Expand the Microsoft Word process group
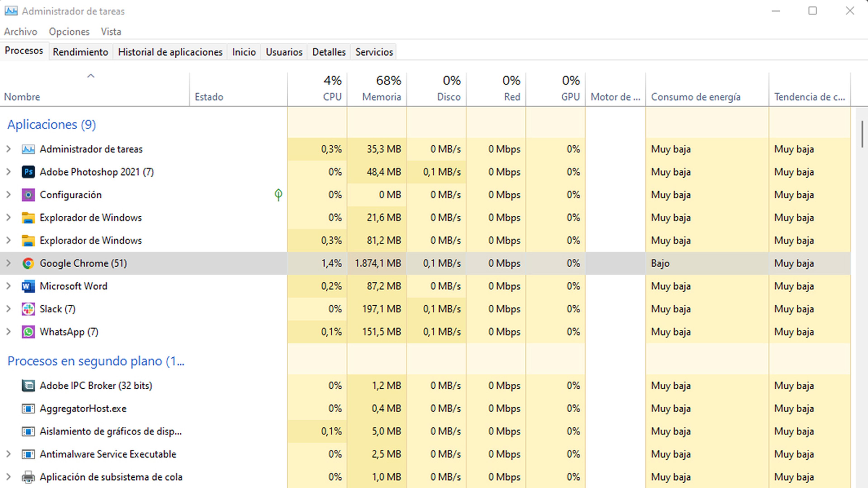 point(8,286)
